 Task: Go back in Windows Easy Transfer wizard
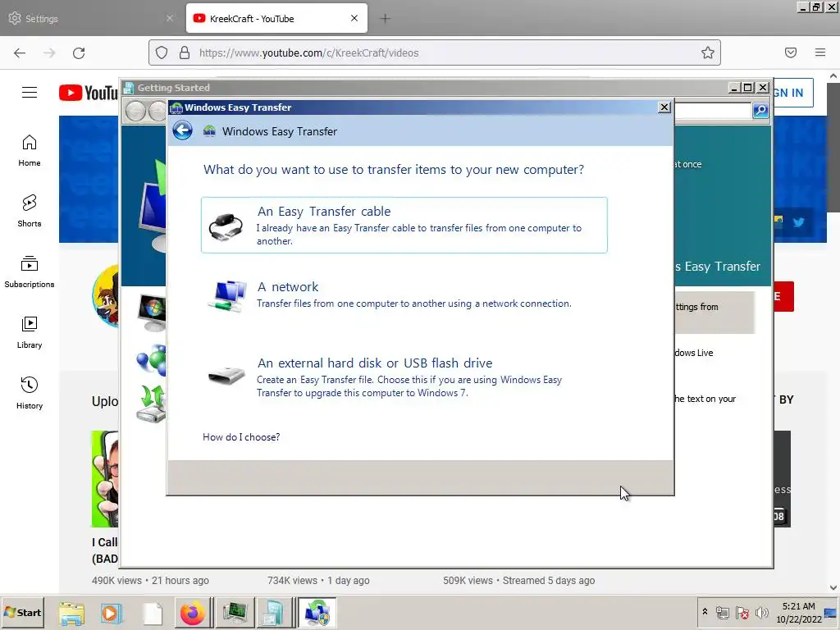click(182, 130)
